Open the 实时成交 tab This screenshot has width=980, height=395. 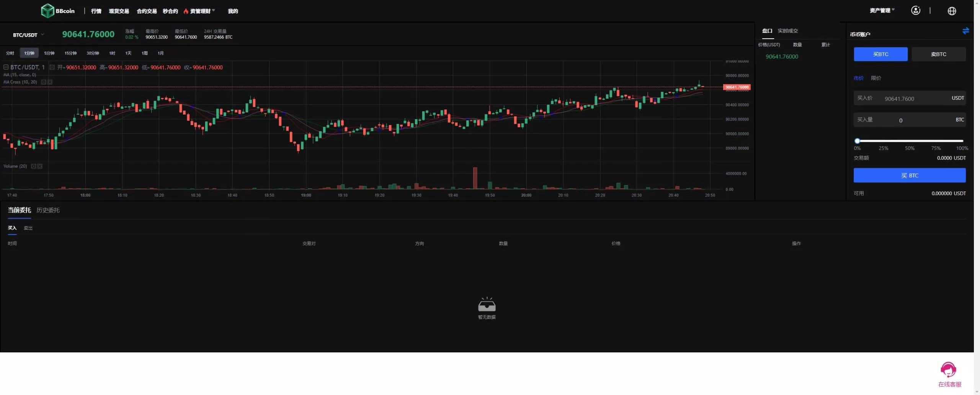(x=787, y=31)
